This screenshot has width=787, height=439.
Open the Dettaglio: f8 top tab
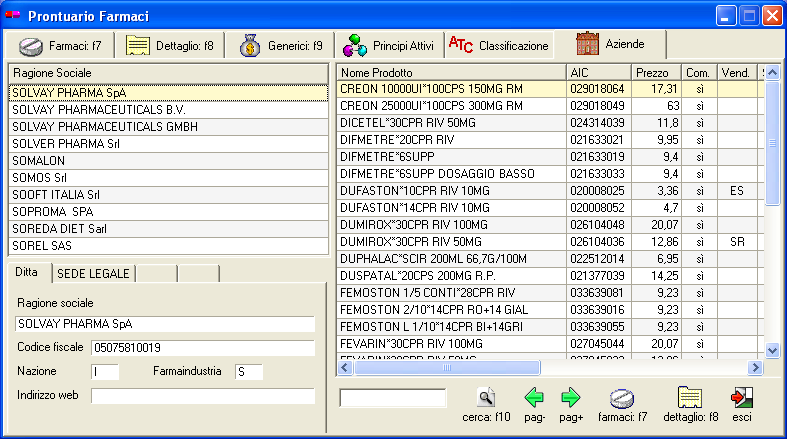(168, 46)
